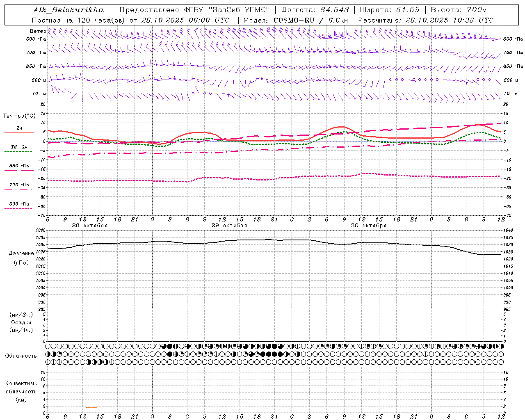Click 'Прогноз на 120 часа(ов)' text

[79, 20]
